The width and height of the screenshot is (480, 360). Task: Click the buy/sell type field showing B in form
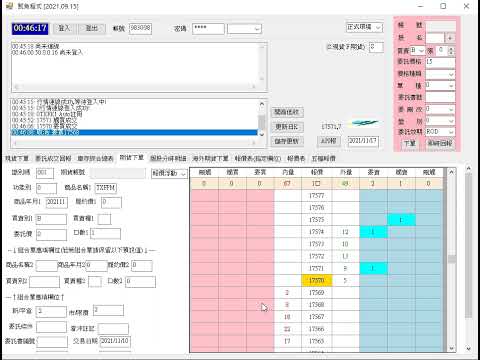coord(51,219)
